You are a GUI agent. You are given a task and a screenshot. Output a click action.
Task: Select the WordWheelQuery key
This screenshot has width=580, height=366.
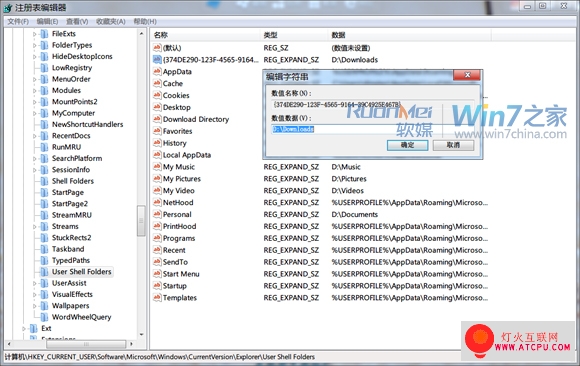pyautogui.click(x=81, y=317)
